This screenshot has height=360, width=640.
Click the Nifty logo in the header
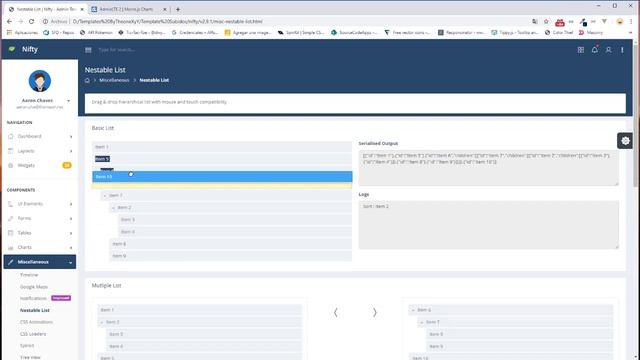point(23,49)
